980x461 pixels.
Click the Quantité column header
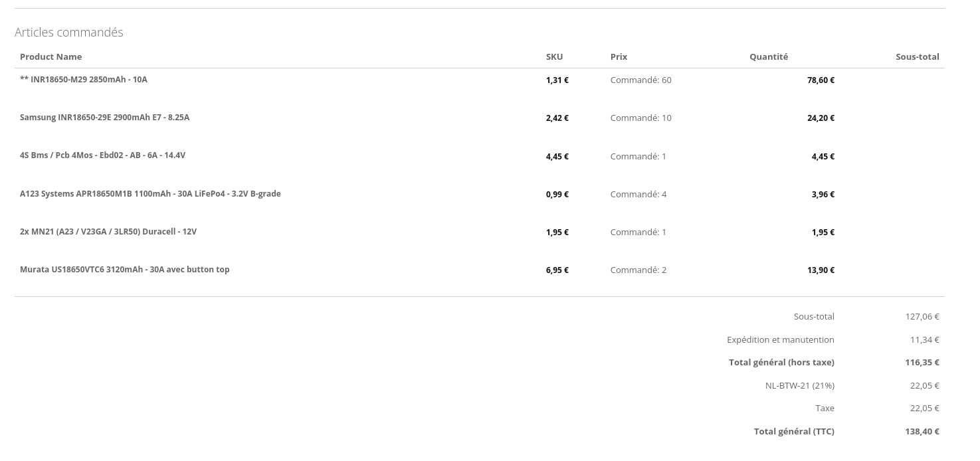point(769,57)
